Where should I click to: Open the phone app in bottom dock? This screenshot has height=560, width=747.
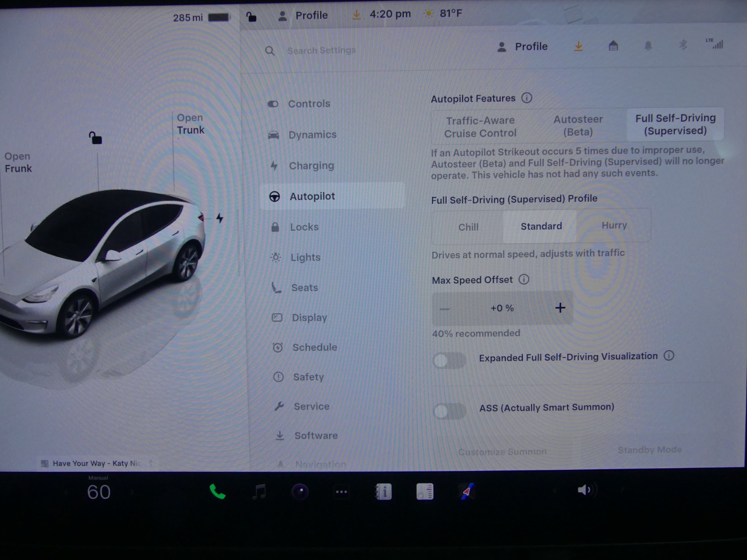217,492
